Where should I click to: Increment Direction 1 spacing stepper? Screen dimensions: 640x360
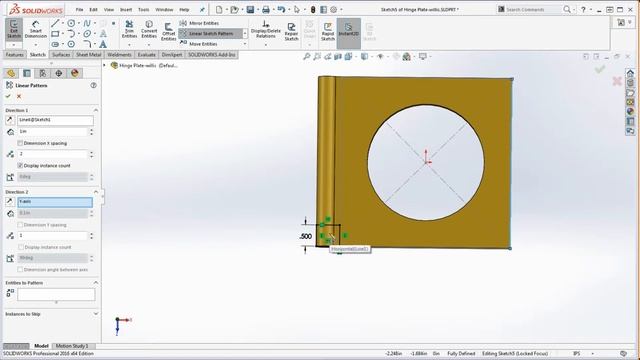[91, 129]
